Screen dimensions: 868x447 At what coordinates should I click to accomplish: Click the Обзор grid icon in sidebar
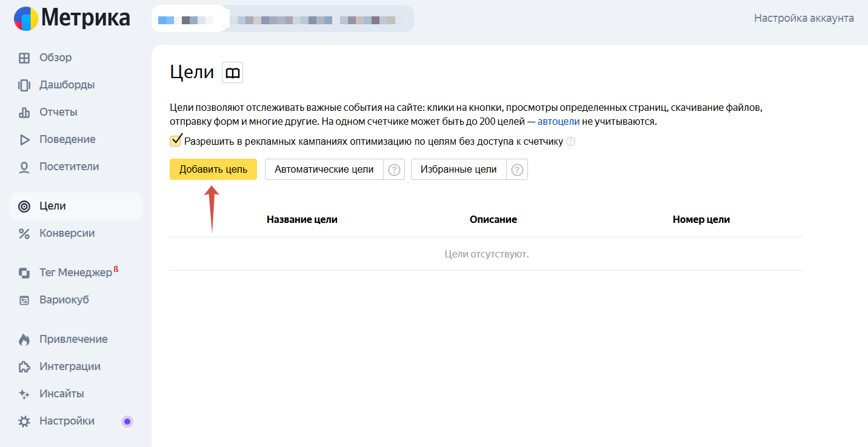coord(24,58)
